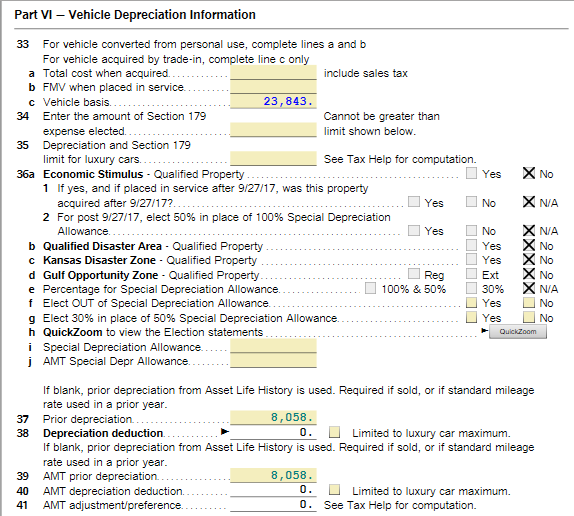Check Yes to Elect OUT of Special Depreciation
The width and height of the screenshot is (574, 516).
(472, 303)
